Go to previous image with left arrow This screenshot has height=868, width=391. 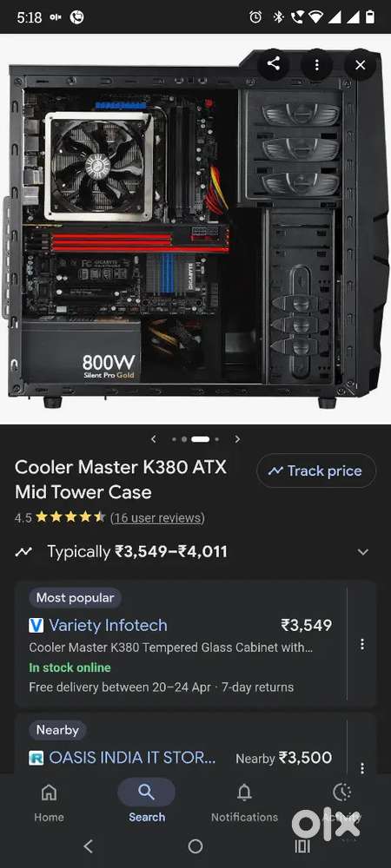pos(154,439)
